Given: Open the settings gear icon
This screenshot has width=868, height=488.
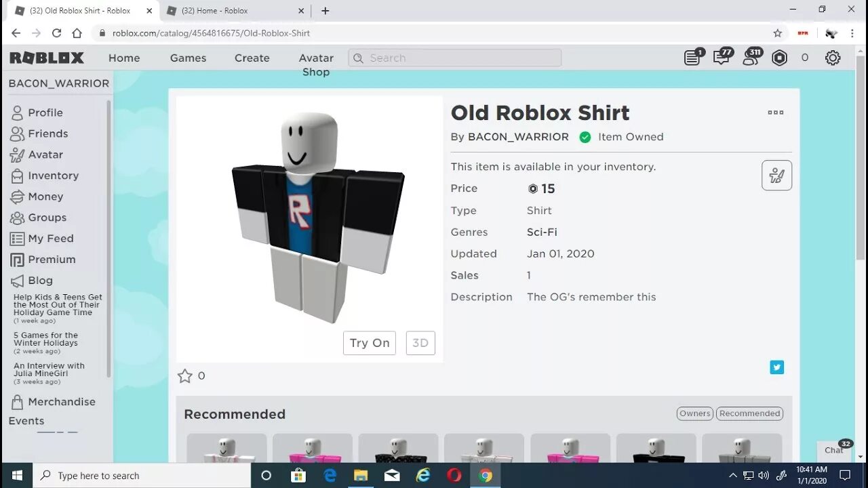Looking at the screenshot, I should point(833,58).
